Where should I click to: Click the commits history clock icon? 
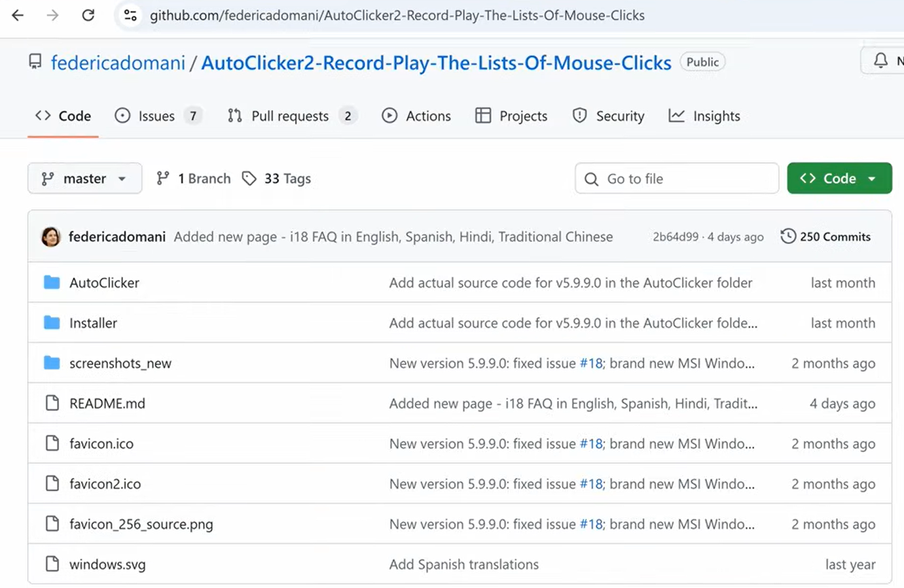point(788,237)
